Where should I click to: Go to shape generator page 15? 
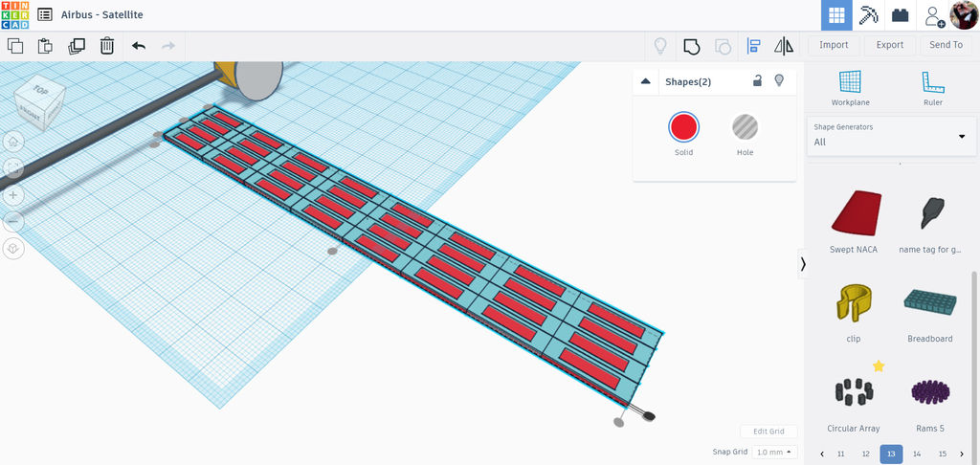(943, 454)
